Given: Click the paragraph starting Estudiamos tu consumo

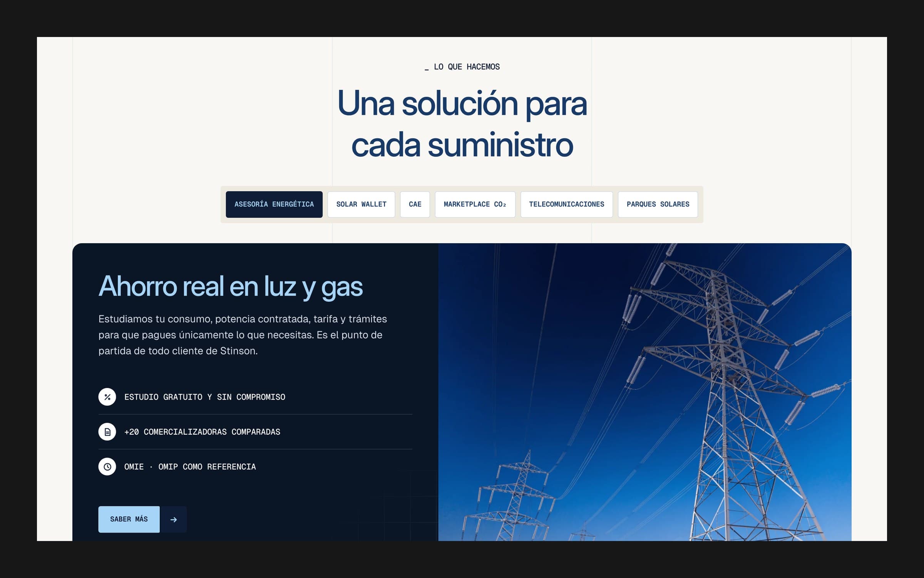Looking at the screenshot, I should 243,335.
